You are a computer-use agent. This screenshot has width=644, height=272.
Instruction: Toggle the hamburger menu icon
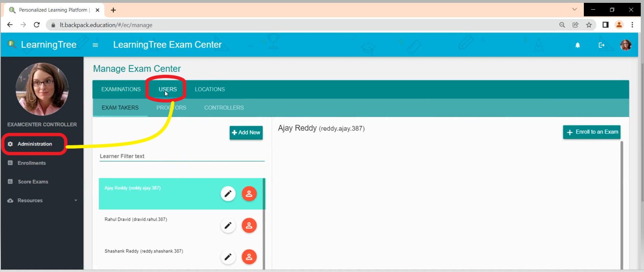(95, 45)
